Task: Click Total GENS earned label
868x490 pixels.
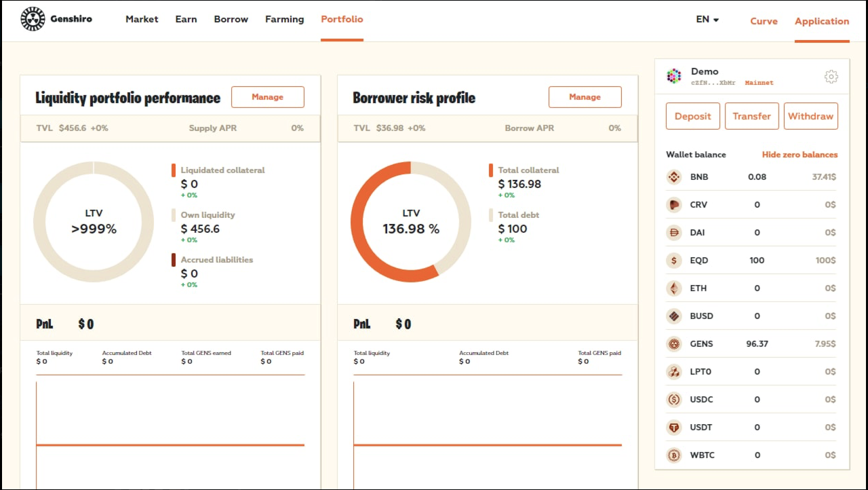Action: coord(206,353)
